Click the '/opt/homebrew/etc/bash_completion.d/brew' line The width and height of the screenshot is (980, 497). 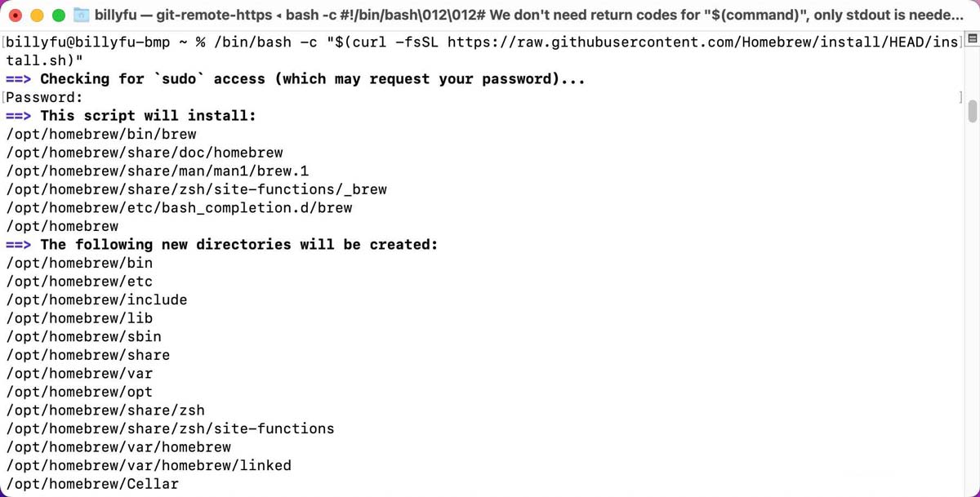click(x=179, y=207)
